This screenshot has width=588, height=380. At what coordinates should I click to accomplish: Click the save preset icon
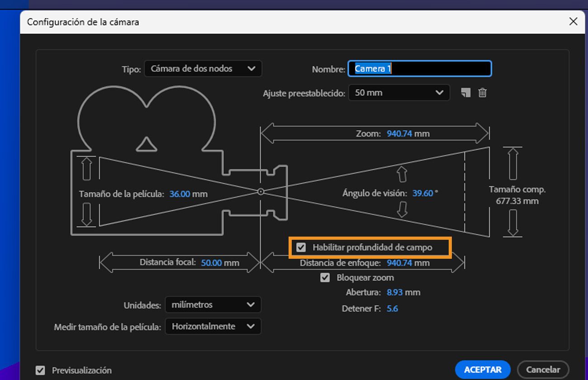[x=466, y=93]
